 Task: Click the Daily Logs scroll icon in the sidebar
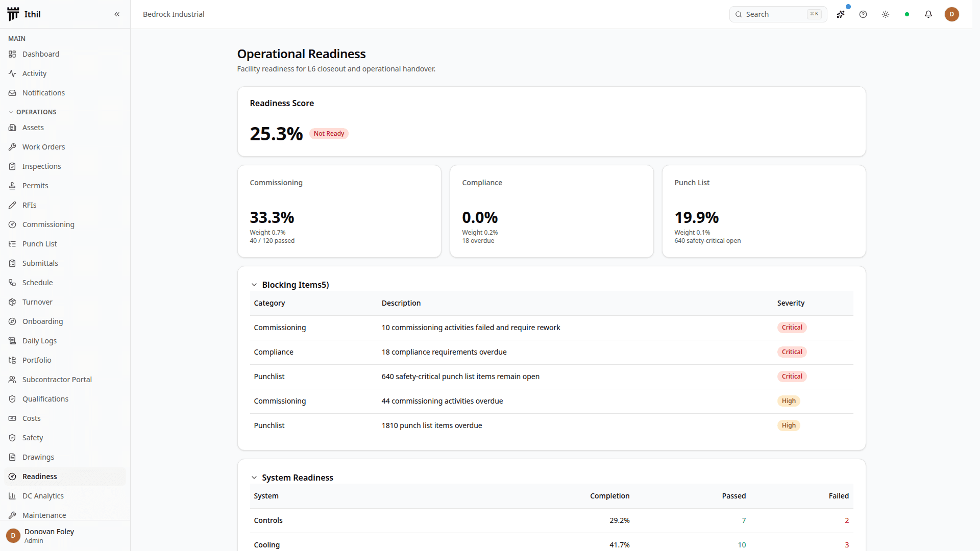point(12,341)
